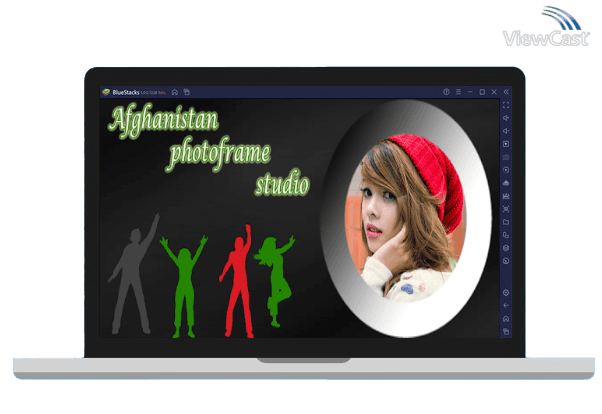Viewport: 602px width, 414px height.
Task: Maximize the BlueStacks window
Action: pos(482,92)
